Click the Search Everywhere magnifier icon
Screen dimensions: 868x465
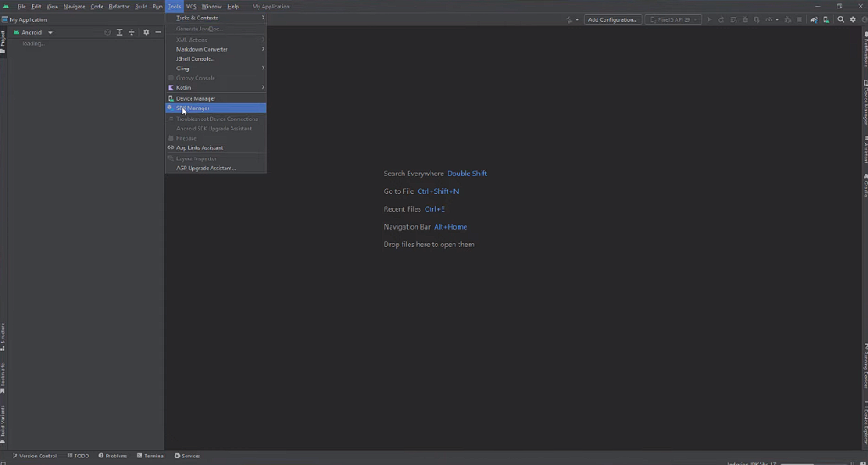(841, 19)
